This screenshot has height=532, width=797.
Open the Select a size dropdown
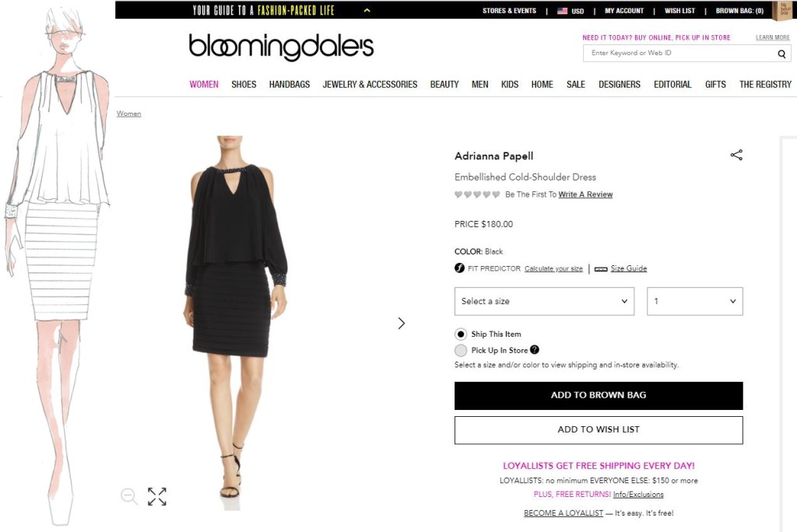(544, 301)
